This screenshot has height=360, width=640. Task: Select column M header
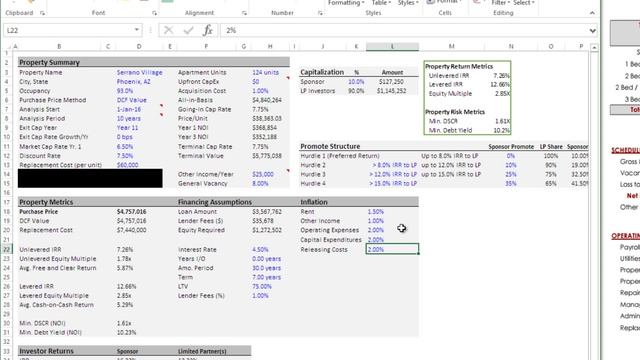click(451, 47)
